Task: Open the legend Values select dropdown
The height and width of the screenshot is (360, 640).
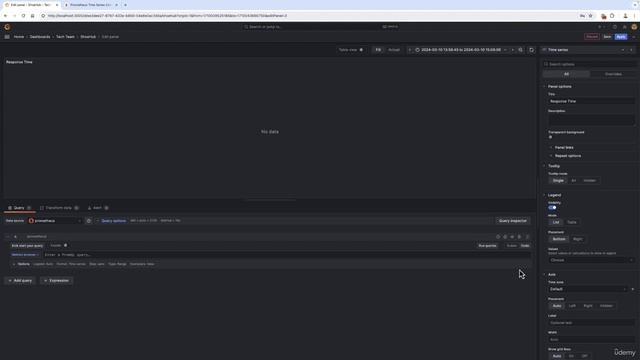Action: [x=591, y=260]
